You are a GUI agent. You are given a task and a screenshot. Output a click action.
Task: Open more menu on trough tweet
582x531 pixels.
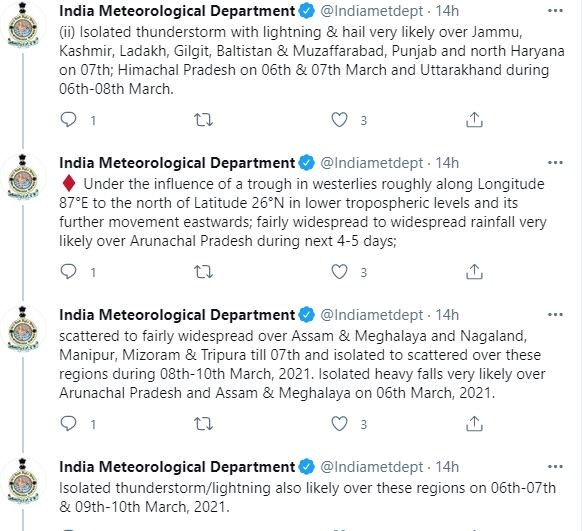(x=555, y=163)
